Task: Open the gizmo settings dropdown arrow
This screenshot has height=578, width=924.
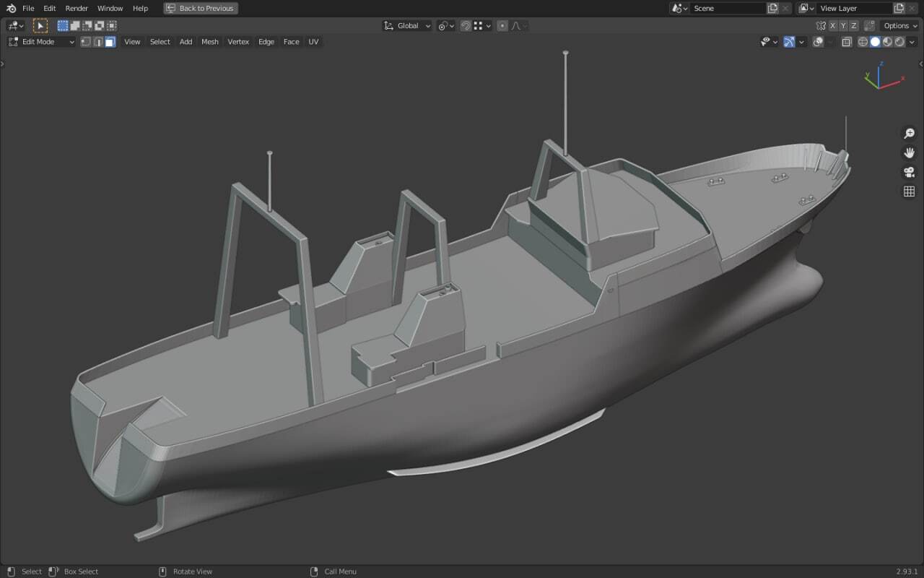Action: [x=801, y=42]
